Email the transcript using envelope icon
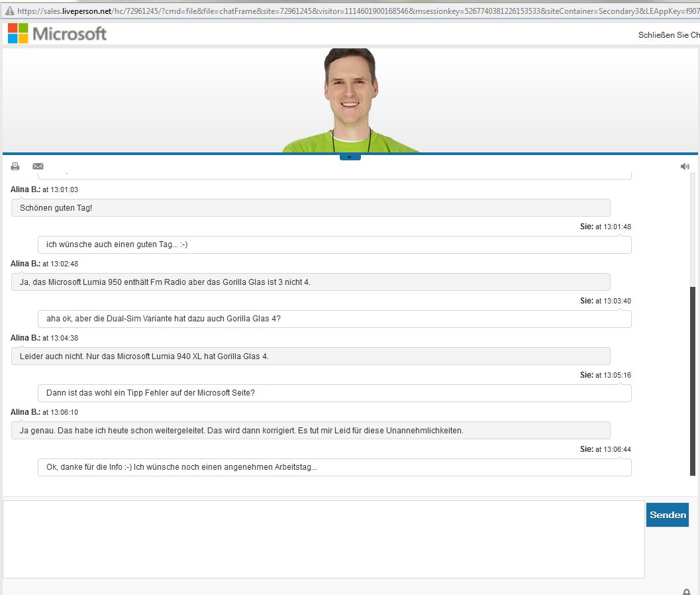 pyautogui.click(x=38, y=166)
